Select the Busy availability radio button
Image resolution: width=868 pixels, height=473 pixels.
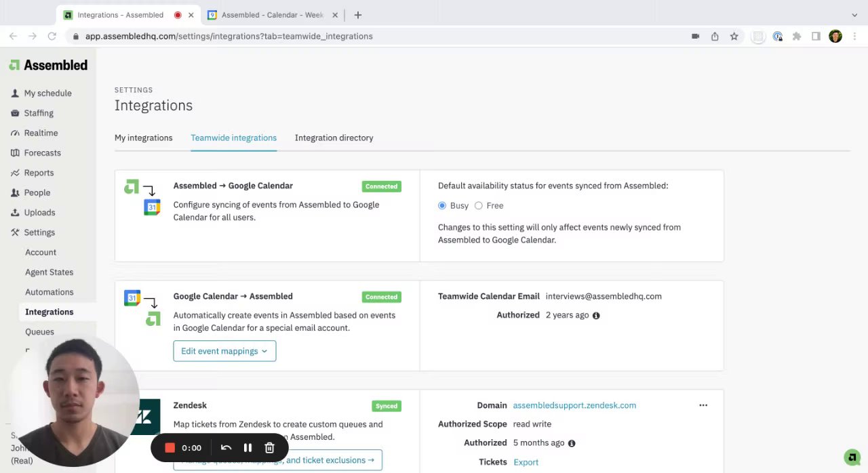coord(442,206)
